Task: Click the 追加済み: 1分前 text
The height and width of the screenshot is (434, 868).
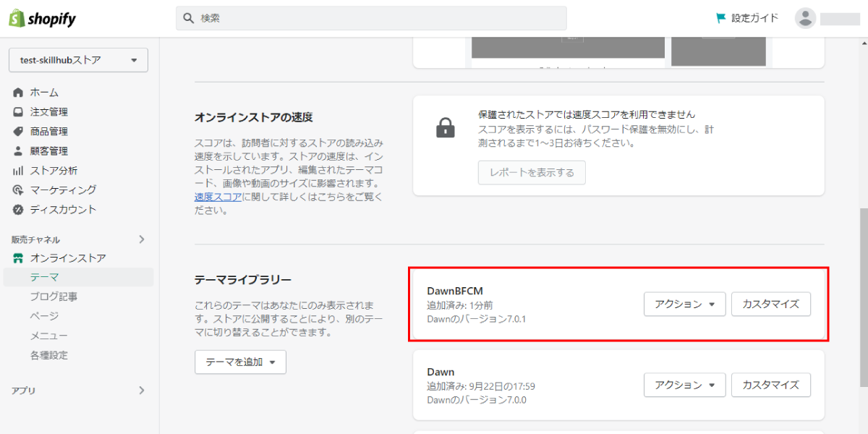Action: [460, 305]
